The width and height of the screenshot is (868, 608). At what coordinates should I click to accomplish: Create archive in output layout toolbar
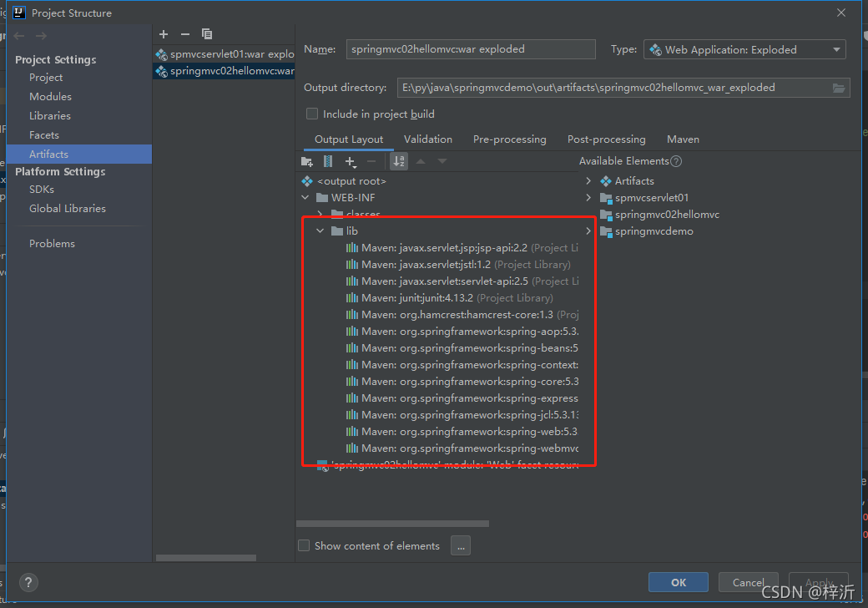[x=328, y=162]
